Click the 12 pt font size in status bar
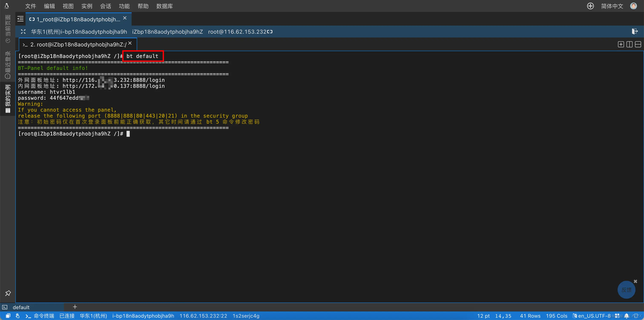The width and height of the screenshot is (644, 320). tap(483, 316)
